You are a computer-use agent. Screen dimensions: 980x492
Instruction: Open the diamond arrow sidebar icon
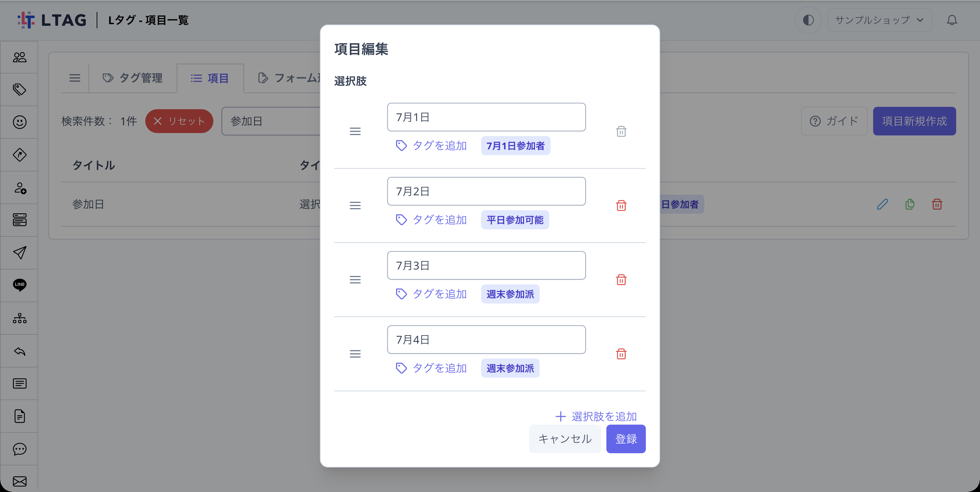(x=19, y=155)
